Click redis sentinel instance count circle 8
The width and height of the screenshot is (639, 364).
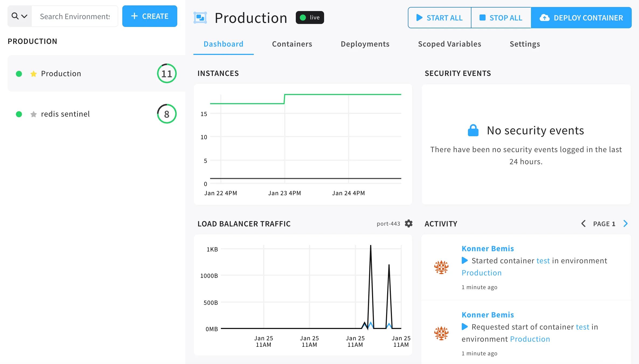pos(167,114)
